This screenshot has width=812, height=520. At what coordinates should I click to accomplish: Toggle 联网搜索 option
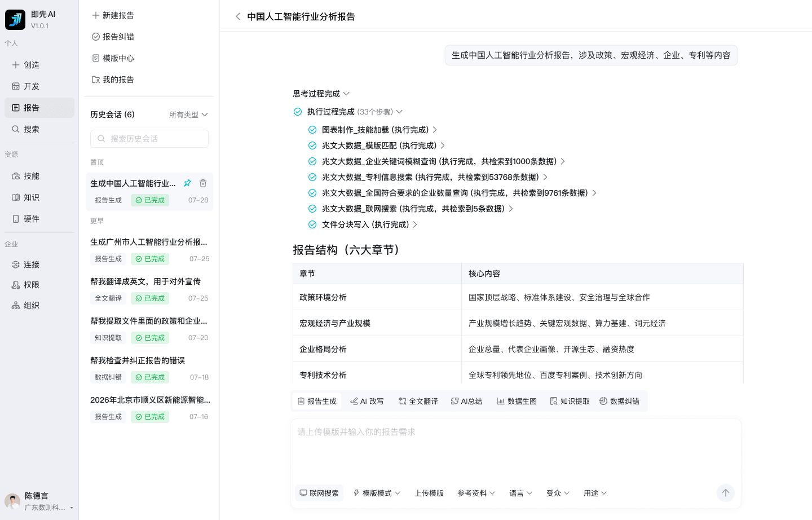319,493
